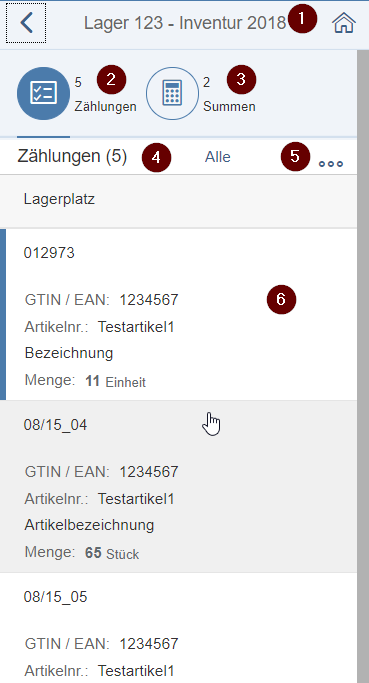Screen dimensions: 369x683
Task: Click the vertical scrollbar on the right
Action: click(x=362, y=366)
